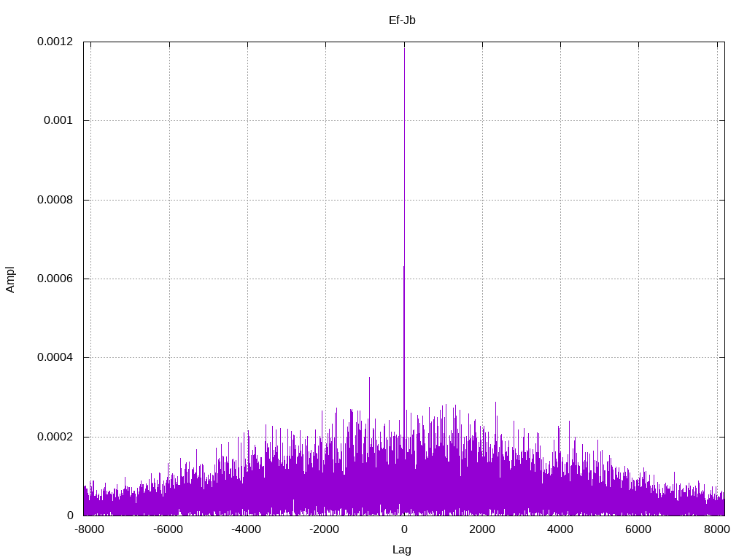Click the 'Lag' x-axis label

pyautogui.click(x=402, y=550)
